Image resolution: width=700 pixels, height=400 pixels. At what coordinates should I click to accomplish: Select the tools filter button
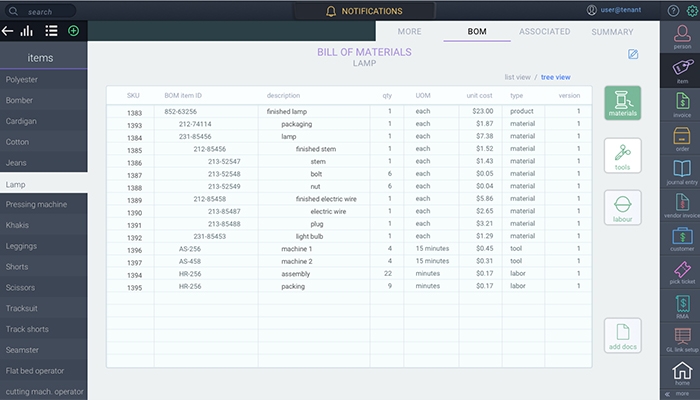click(622, 157)
